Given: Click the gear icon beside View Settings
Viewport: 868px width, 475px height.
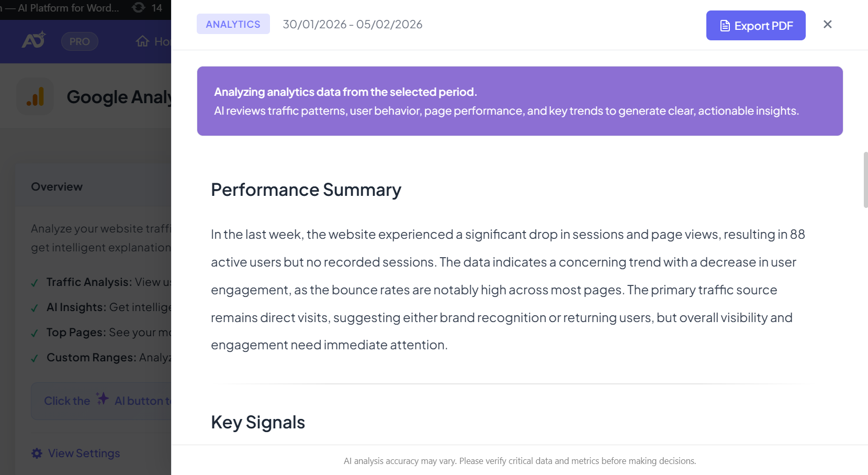Looking at the screenshot, I should [x=37, y=454].
